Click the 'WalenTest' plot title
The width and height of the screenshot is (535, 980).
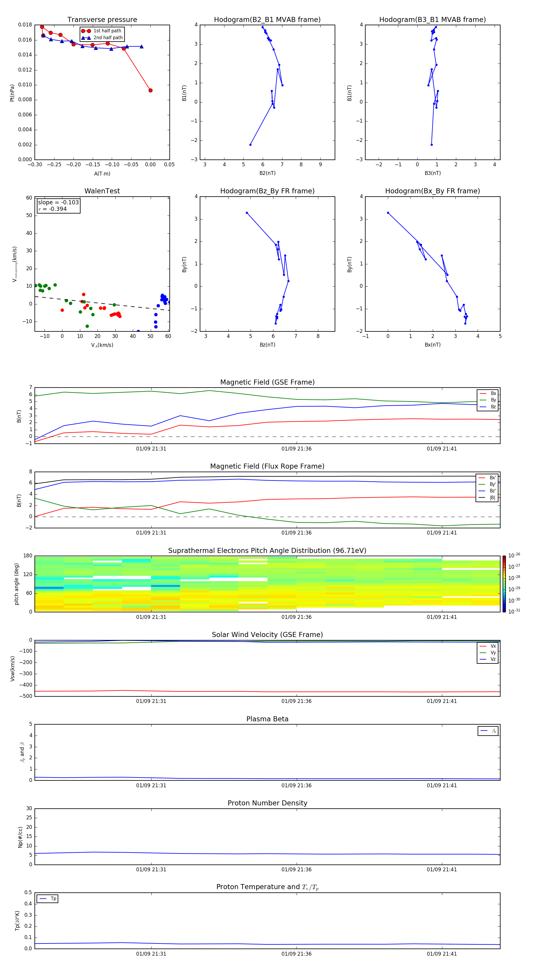[102, 191]
